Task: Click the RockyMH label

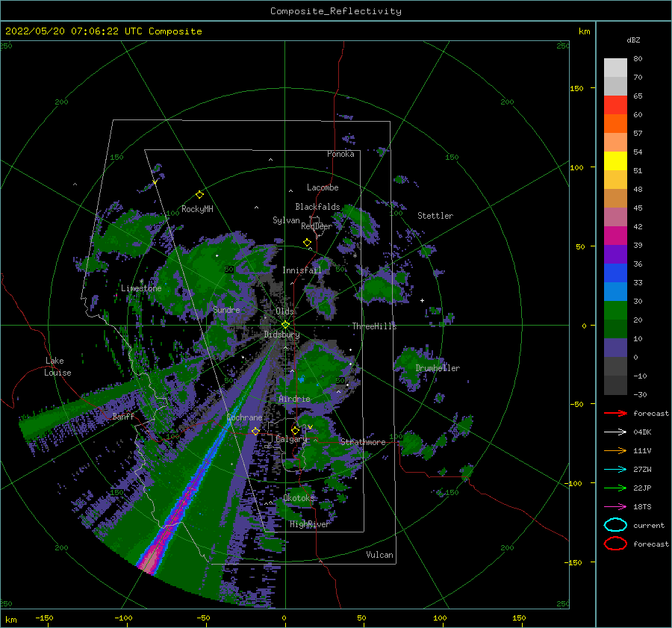Action: [x=198, y=209]
